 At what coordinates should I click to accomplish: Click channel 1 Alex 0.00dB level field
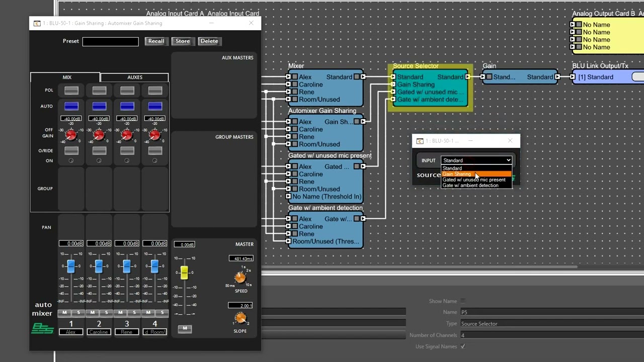coord(71,243)
